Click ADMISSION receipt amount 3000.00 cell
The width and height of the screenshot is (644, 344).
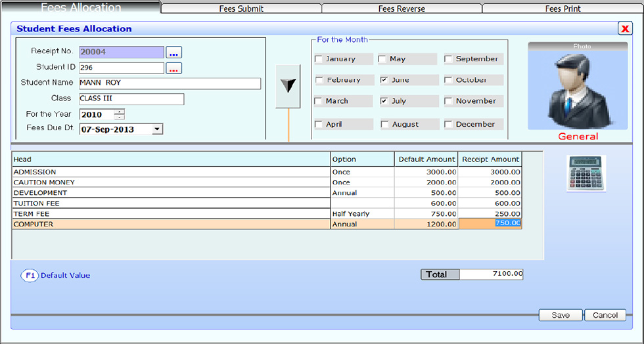click(x=490, y=171)
